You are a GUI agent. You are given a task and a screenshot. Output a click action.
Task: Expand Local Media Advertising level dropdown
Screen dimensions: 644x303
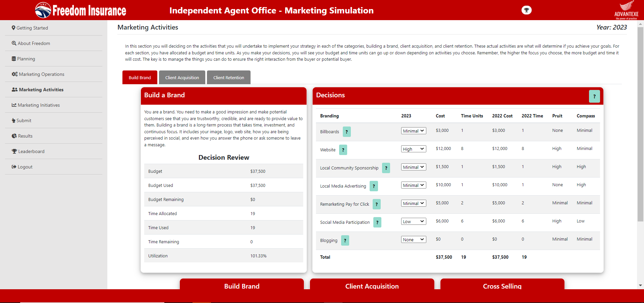(x=413, y=185)
